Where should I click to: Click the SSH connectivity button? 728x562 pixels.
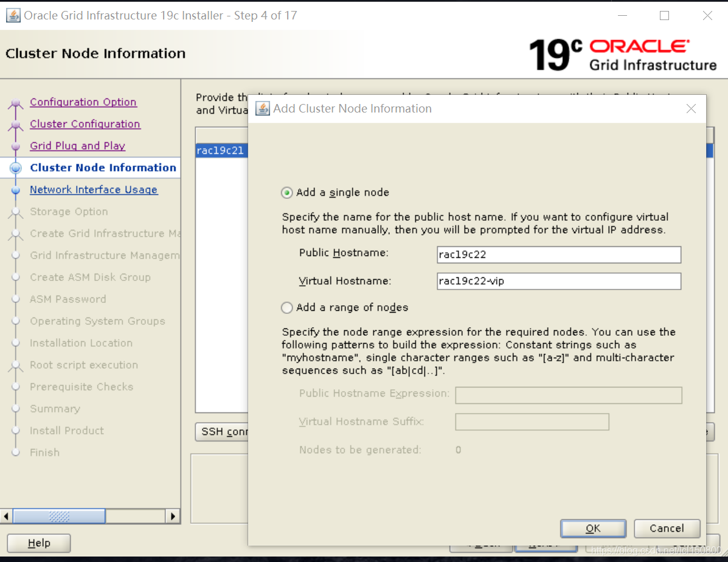tap(222, 431)
